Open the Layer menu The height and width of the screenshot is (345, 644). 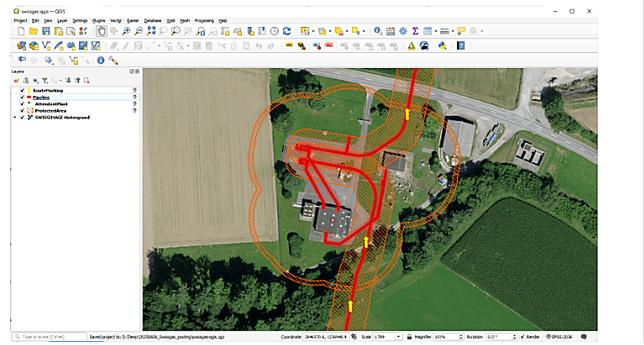(x=62, y=21)
